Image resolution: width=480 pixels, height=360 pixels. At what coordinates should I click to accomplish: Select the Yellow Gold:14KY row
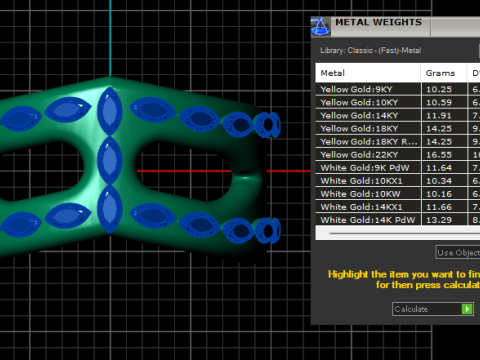point(398,115)
